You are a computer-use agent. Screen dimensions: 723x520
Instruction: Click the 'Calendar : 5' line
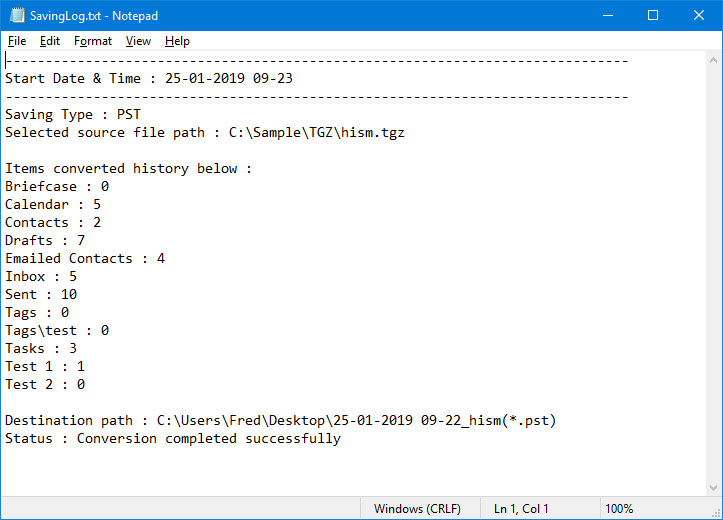pos(53,204)
